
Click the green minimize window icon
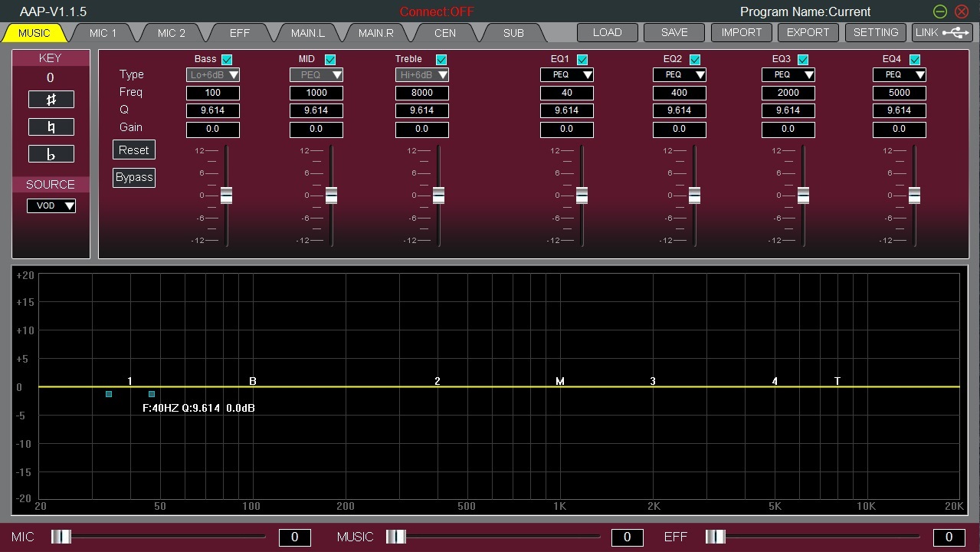pos(940,11)
